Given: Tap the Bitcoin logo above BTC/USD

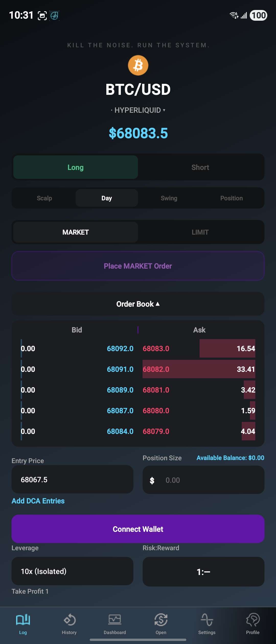Looking at the screenshot, I should coord(138,65).
